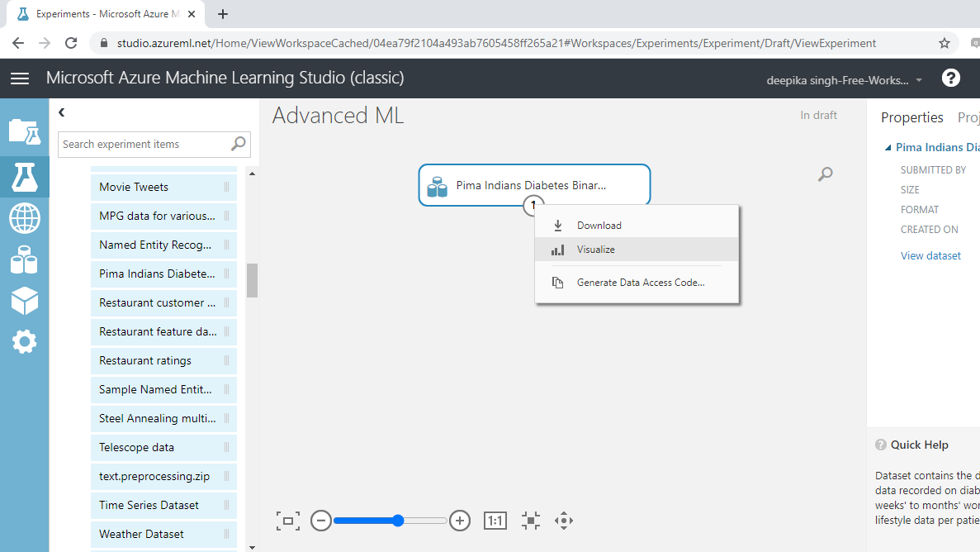
Task: Select the Experiments flask sidebar icon
Action: (25, 177)
